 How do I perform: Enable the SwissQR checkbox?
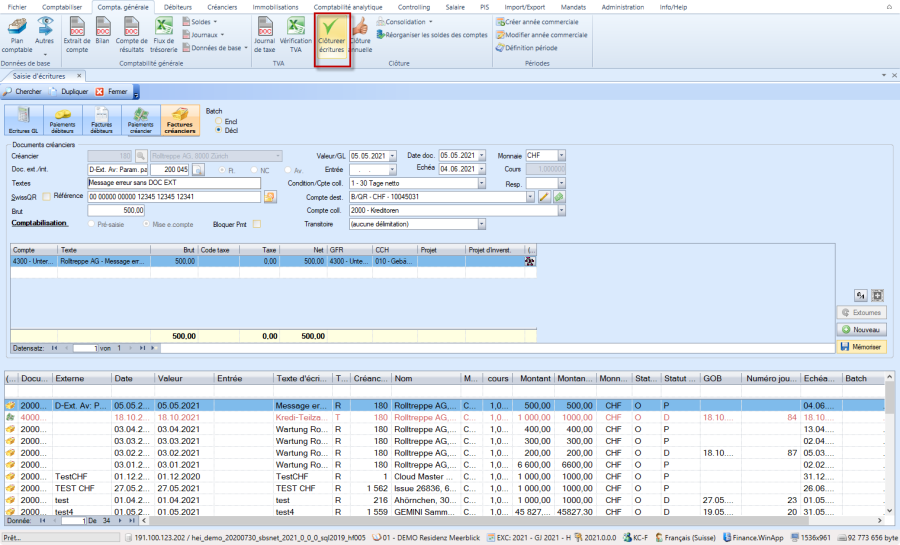point(46,197)
